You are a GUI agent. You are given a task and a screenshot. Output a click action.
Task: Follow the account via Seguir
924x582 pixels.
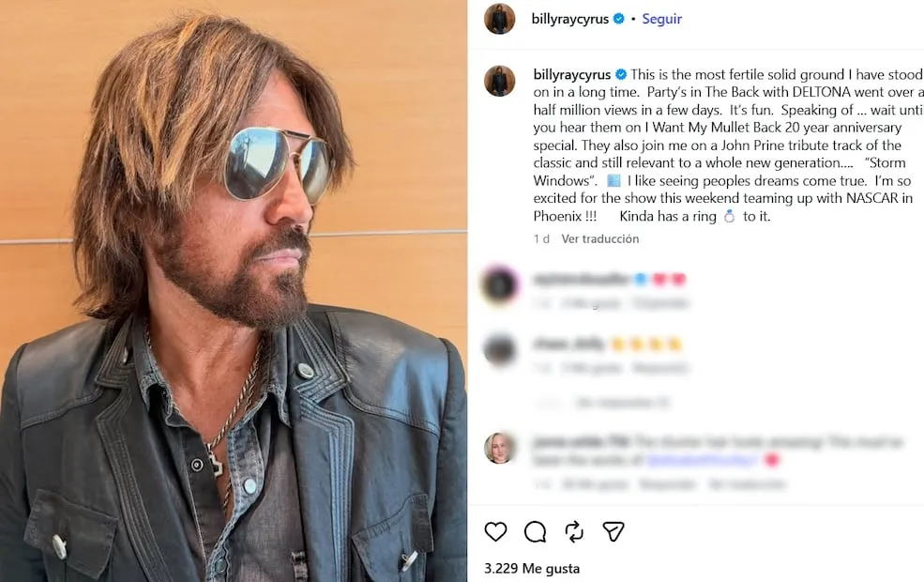click(x=661, y=19)
